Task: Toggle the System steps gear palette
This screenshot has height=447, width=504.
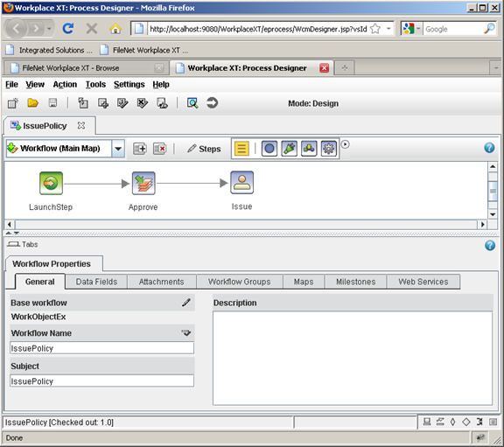Action: [x=328, y=149]
